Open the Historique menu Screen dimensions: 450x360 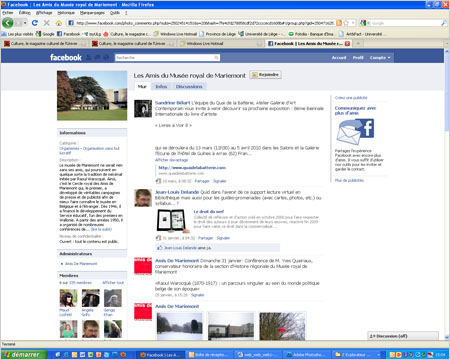[x=66, y=13]
